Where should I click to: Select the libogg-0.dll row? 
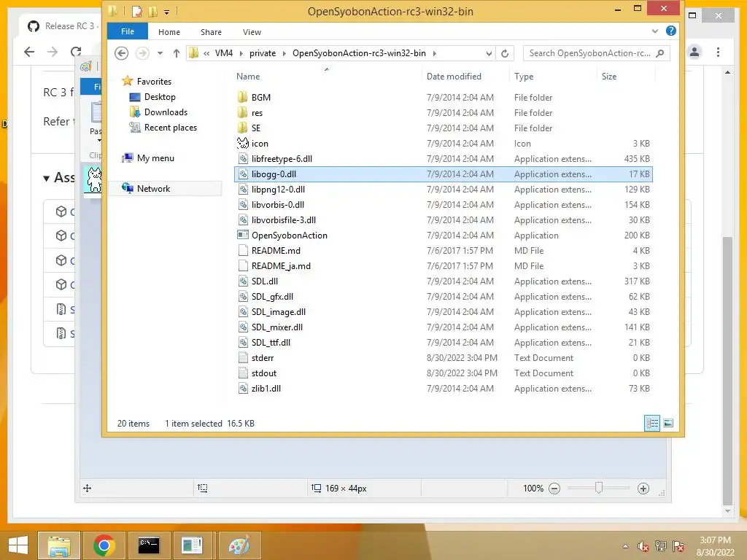444,174
